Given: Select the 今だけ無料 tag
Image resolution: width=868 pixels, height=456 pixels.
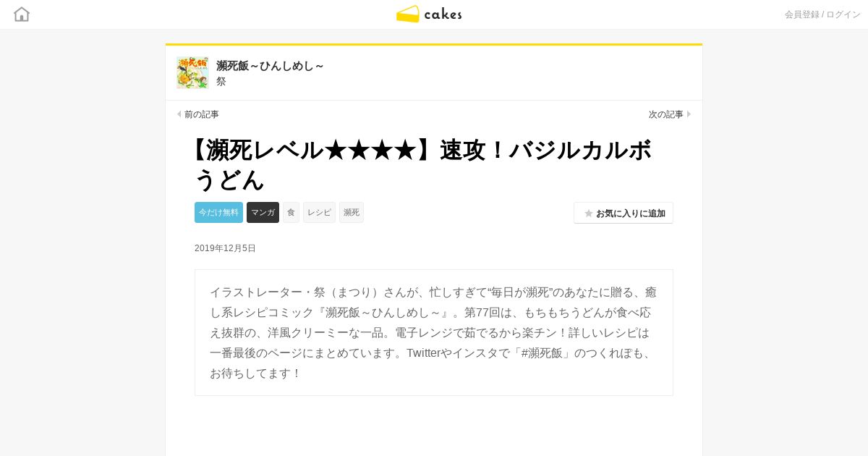Looking at the screenshot, I should pos(218,212).
